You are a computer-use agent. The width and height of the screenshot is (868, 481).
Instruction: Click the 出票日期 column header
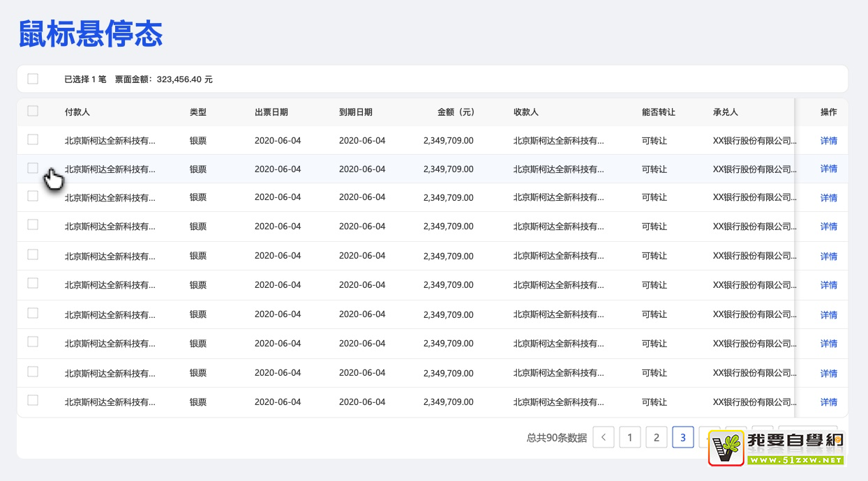pyautogui.click(x=271, y=112)
